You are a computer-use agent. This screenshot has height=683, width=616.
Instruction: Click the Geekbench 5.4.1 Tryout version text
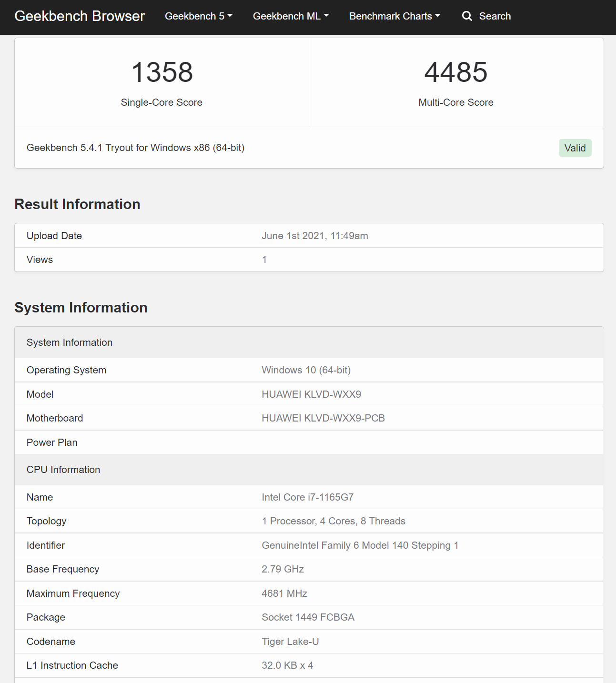[135, 148]
